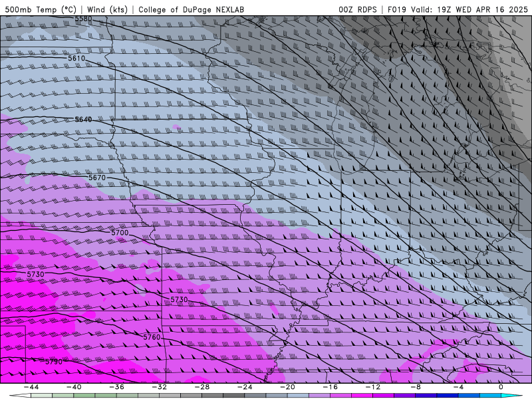Click the -8 colorbar scale value
The image size is (532, 399).
[x=416, y=387]
